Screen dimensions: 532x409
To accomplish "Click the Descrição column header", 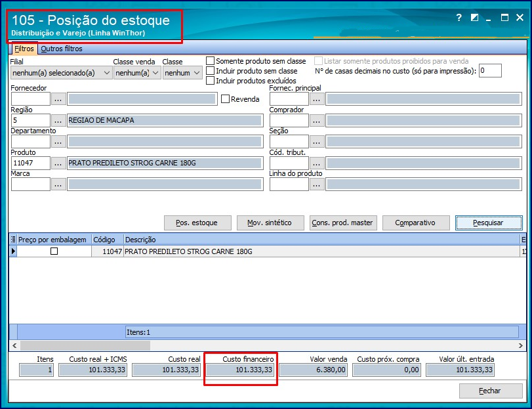I will (321, 240).
